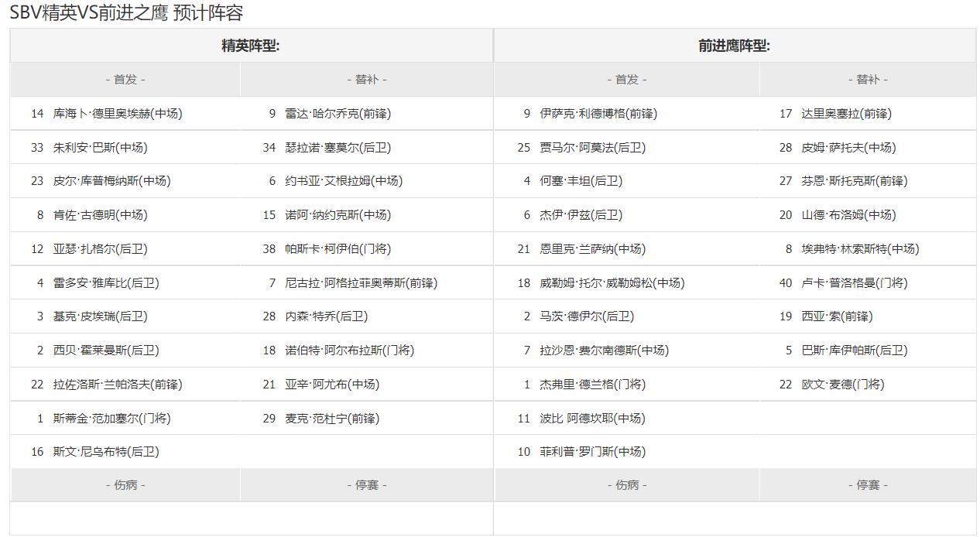Click goalkeeper 斯蒂金·范加塞尔(门将)
This screenshot has height=537, width=980.
(x=111, y=419)
